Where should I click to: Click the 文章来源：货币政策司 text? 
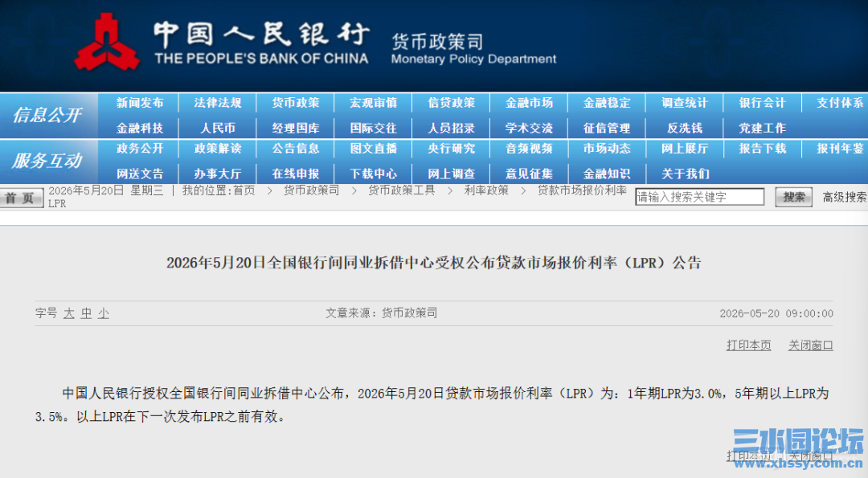click(x=382, y=313)
